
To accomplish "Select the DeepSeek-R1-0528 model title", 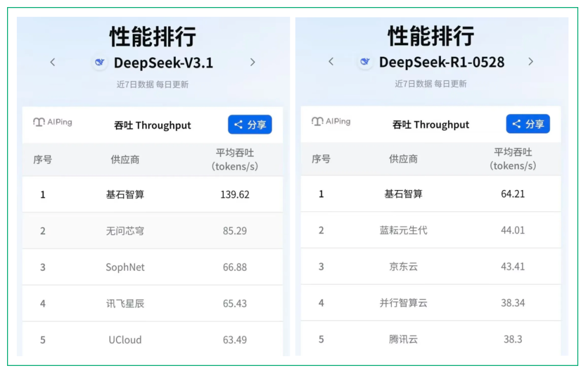I will pos(442,62).
